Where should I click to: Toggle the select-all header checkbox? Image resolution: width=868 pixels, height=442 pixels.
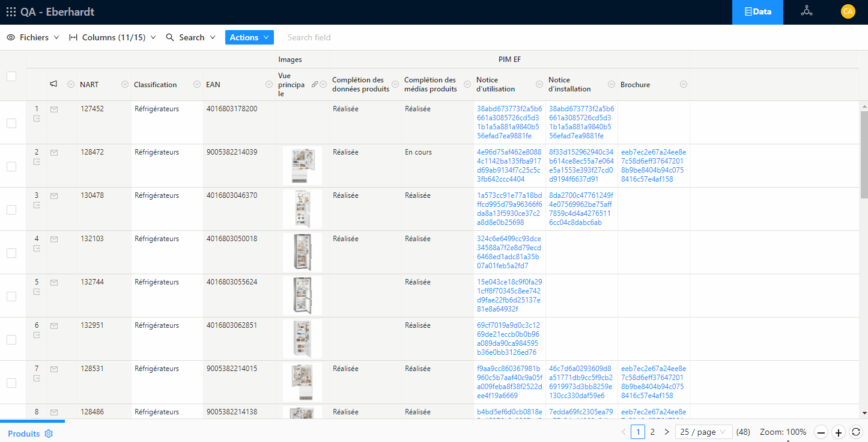(x=11, y=76)
